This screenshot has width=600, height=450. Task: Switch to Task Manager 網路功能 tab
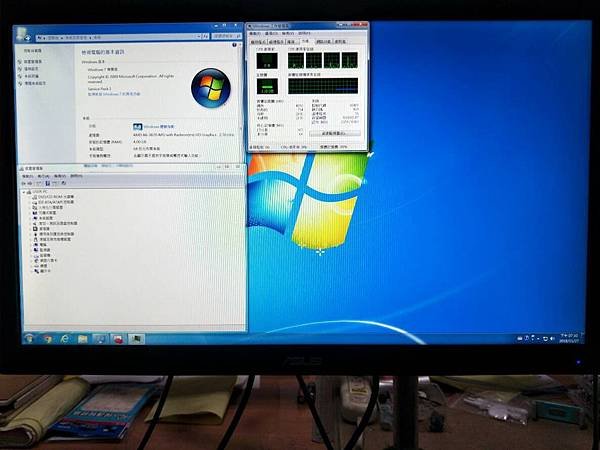323,42
